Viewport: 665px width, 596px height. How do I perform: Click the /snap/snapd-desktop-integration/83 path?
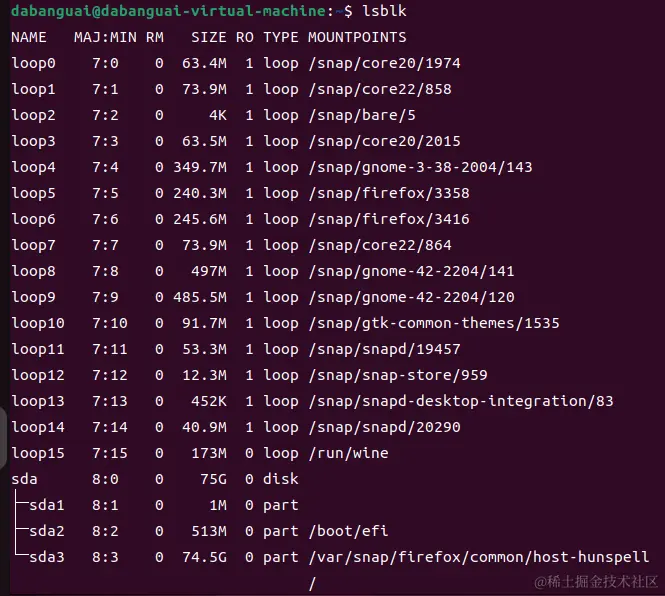(460, 401)
